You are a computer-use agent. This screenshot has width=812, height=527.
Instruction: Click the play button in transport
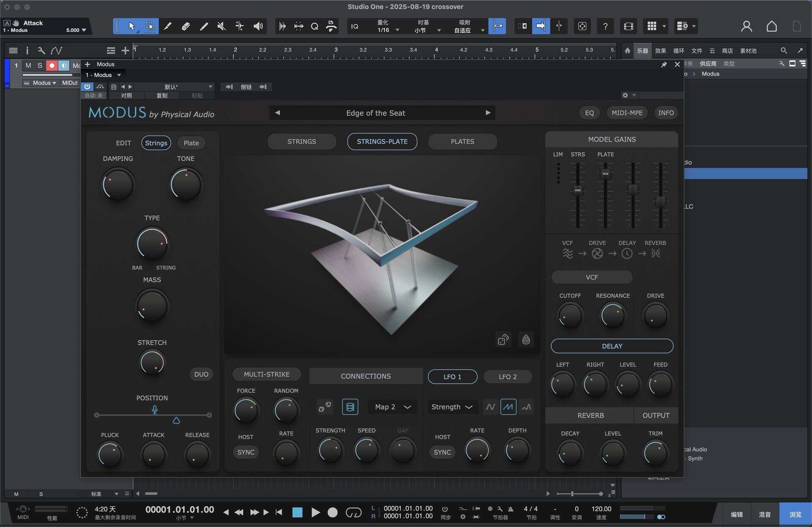click(x=315, y=512)
